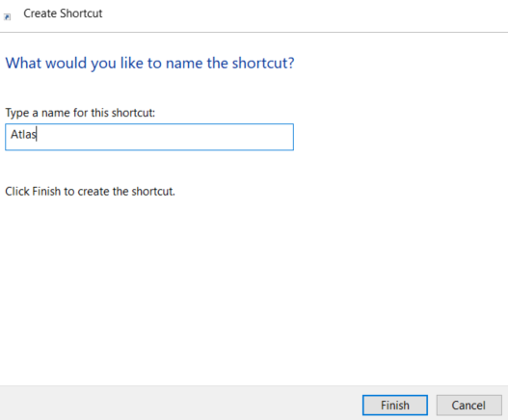Click the heading asking to name the shortcut
The height and width of the screenshot is (420, 508).
click(x=149, y=63)
